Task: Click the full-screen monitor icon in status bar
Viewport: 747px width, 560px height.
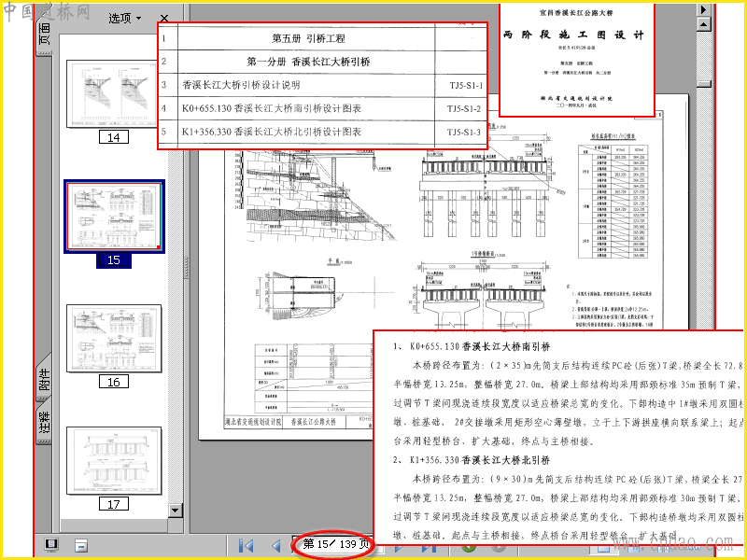Action: click(x=51, y=545)
